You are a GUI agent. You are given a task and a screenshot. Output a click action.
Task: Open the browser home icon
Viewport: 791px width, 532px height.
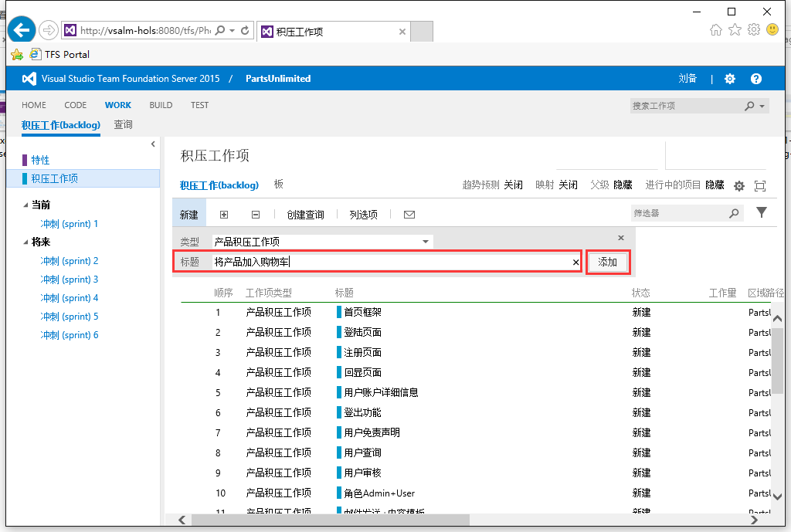pos(716,30)
